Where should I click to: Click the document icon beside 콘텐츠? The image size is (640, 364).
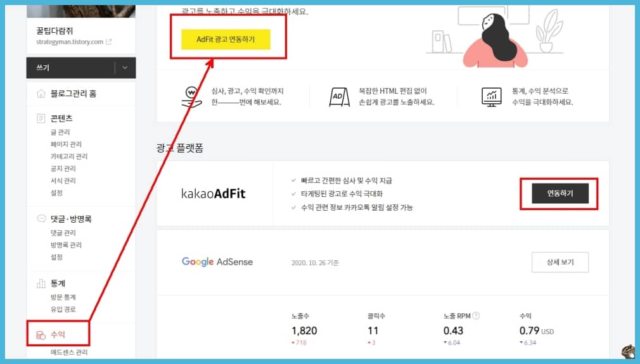[x=41, y=118]
